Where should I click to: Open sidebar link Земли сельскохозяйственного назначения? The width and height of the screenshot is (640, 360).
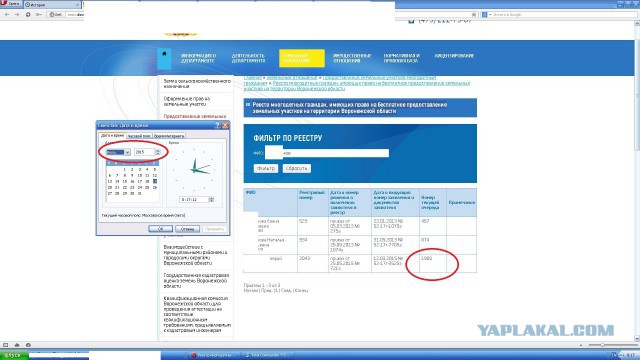pos(197,84)
